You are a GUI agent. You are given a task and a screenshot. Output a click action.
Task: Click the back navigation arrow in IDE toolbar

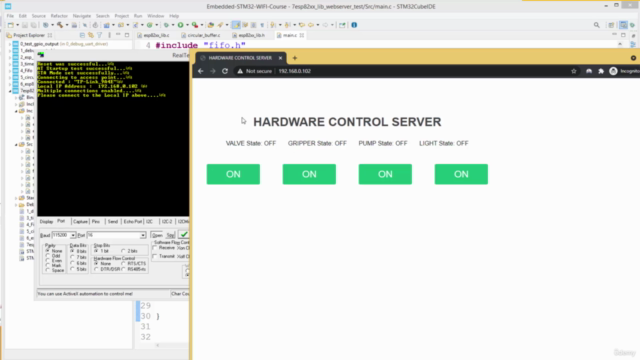(311, 25)
